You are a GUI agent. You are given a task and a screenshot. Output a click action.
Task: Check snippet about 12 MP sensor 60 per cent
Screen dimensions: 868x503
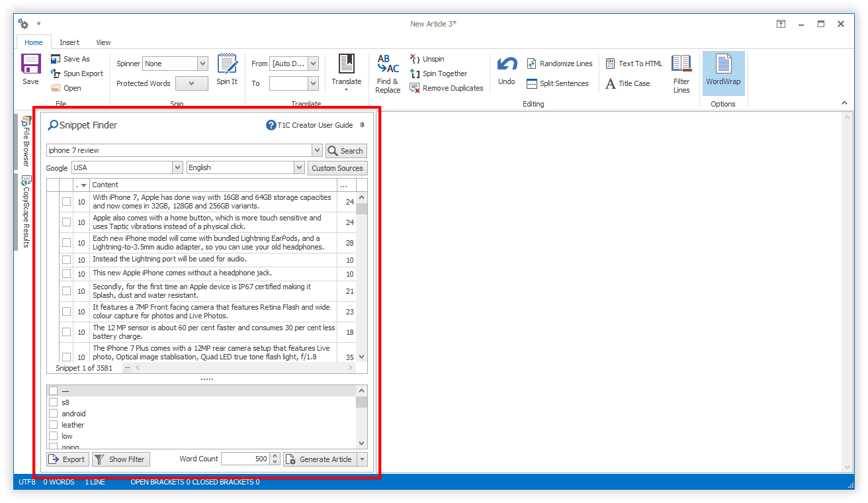coord(66,332)
